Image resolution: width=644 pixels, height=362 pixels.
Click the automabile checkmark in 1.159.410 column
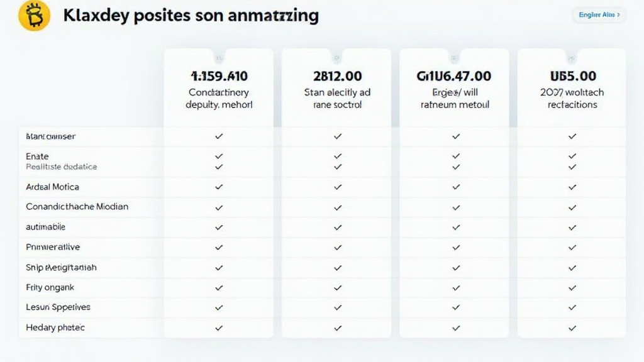(x=219, y=227)
